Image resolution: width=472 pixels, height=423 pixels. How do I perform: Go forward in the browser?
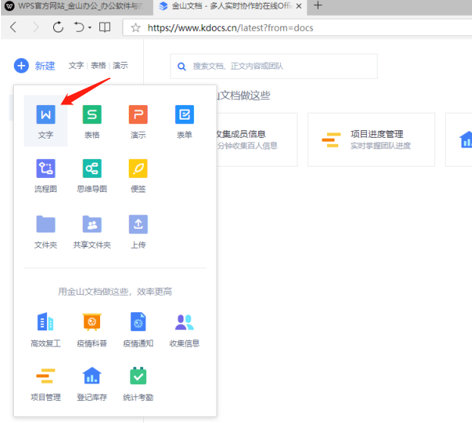click(36, 27)
